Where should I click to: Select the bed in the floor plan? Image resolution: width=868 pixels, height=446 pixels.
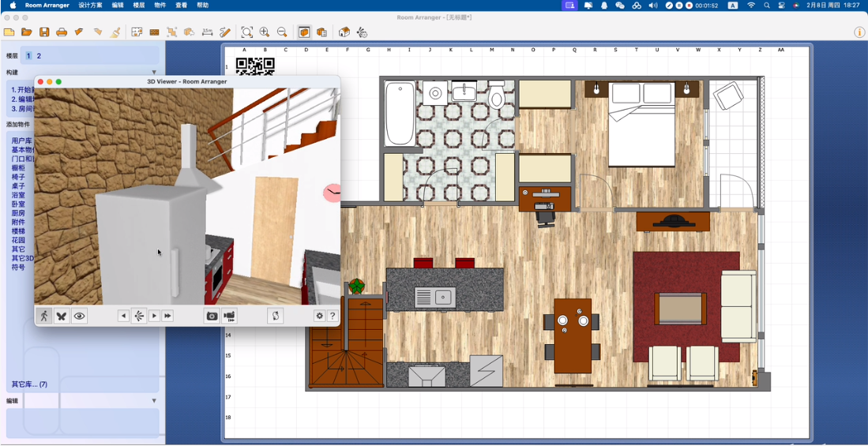(641, 125)
